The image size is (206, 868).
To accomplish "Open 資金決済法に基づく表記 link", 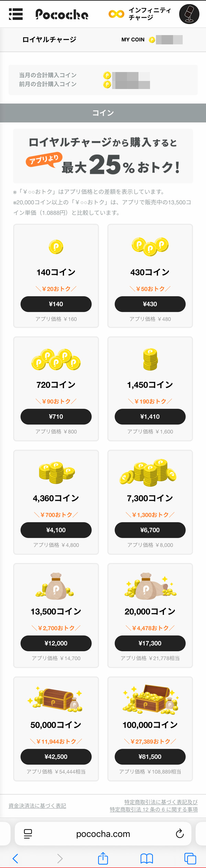I will (37, 806).
